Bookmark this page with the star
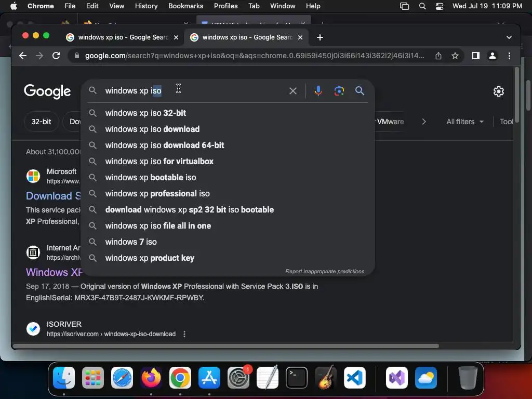The image size is (532, 399). [x=455, y=56]
